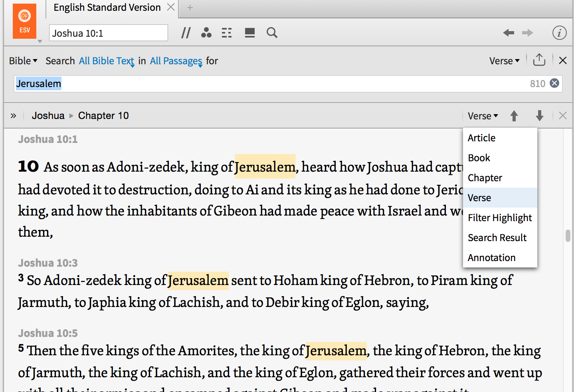
Task: Click the multiple resources layout icon
Action: click(x=227, y=33)
